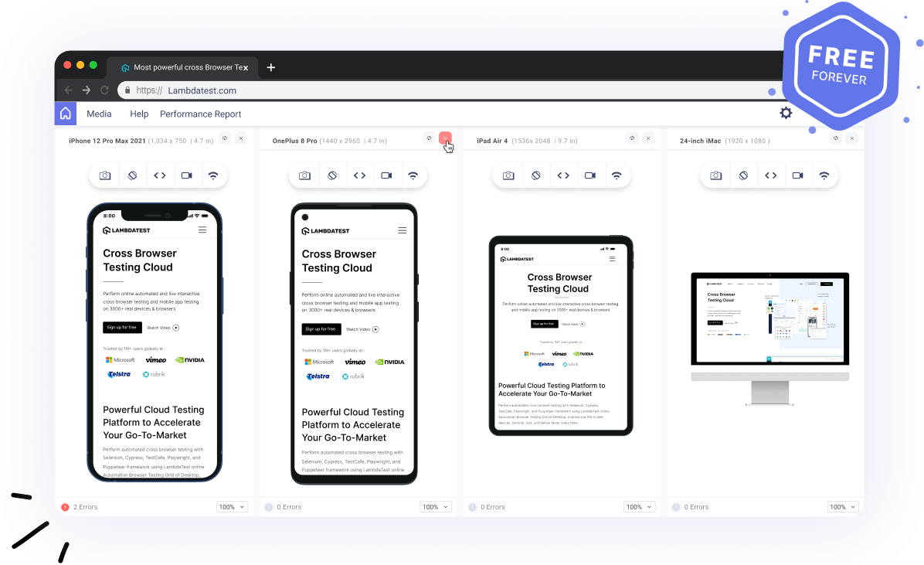924x565 pixels.
Task: Toggle screen orientation for 24-inch iMac
Action: (x=743, y=175)
